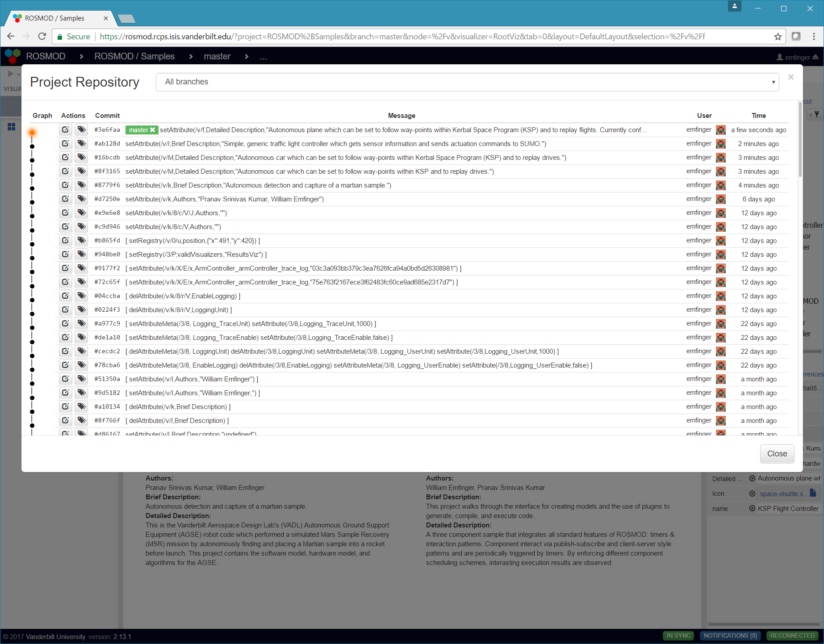Click the tag icon for commit #16bcdb
This screenshot has height=644, width=824.
81,158
